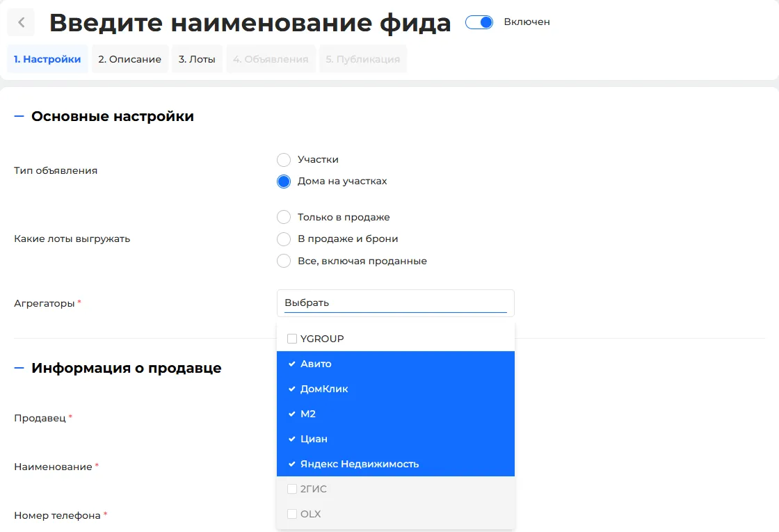The image size is (779, 532).
Task: Click the Агрегаторы Выбрать dropdown field
Action: click(396, 303)
